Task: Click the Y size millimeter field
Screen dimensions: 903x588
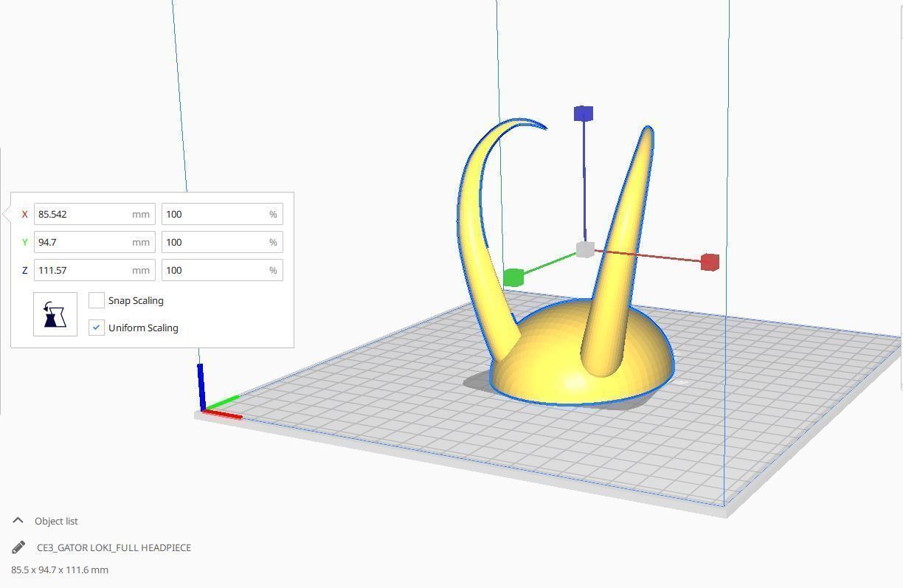Action: (94, 242)
